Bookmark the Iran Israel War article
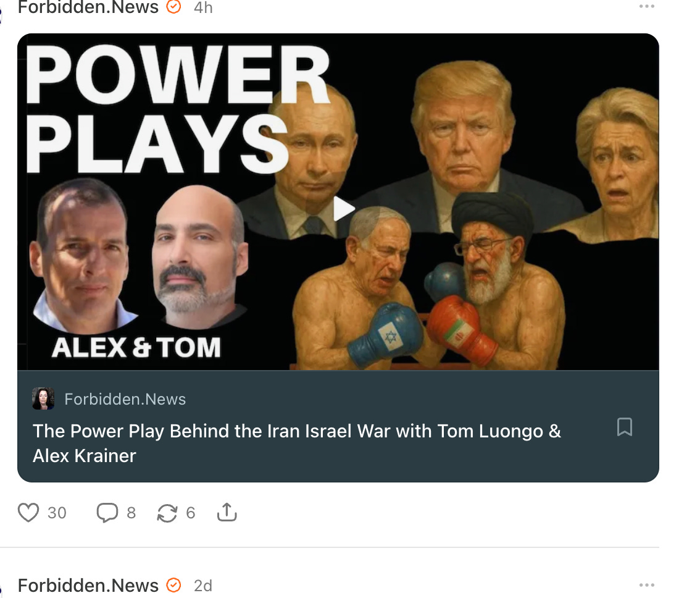 coord(625,427)
